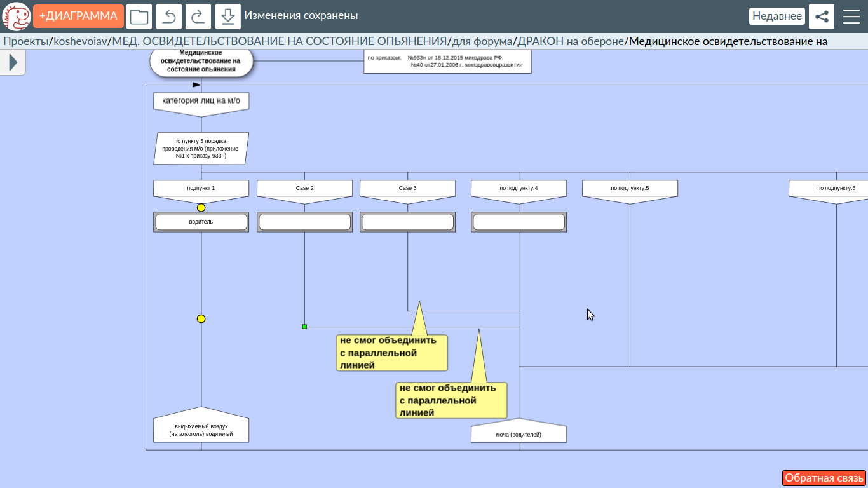Image resolution: width=868 pixels, height=488 pixels.
Task: Open the для форума breadcrumb folder
Action: coord(482,41)
